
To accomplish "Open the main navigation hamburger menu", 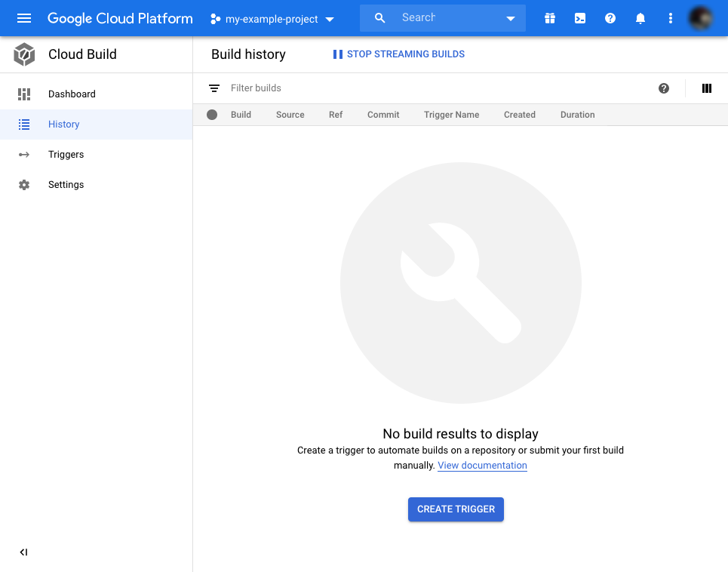I will 23,18.
